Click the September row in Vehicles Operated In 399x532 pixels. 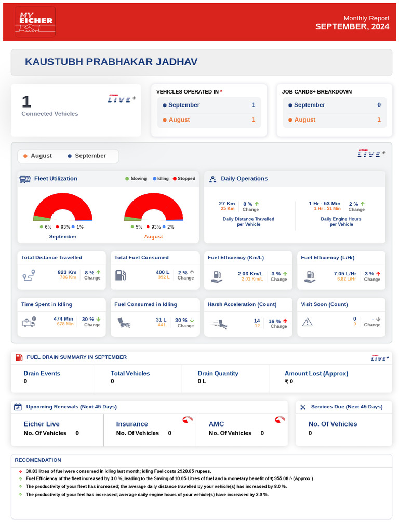(x=209, y=105)
